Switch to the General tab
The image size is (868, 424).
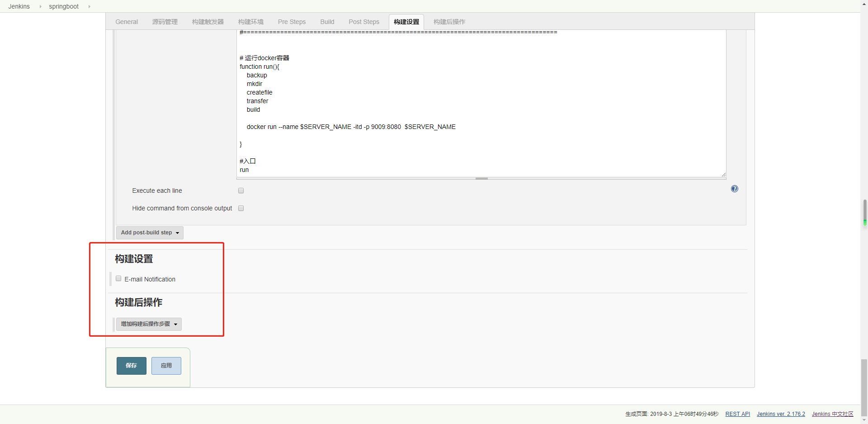127,22
